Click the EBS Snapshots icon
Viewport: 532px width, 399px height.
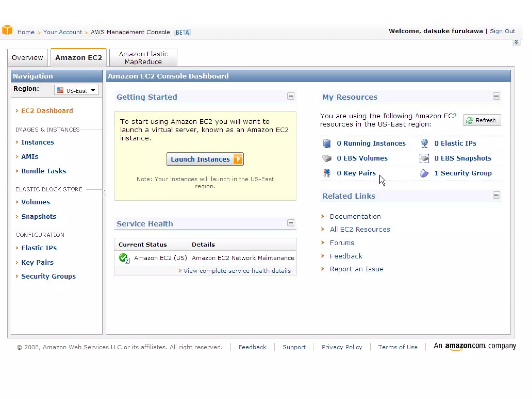(424, 158)
